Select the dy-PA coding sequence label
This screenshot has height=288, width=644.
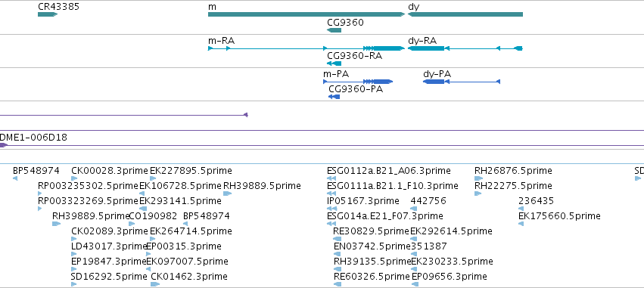point(437,74)
